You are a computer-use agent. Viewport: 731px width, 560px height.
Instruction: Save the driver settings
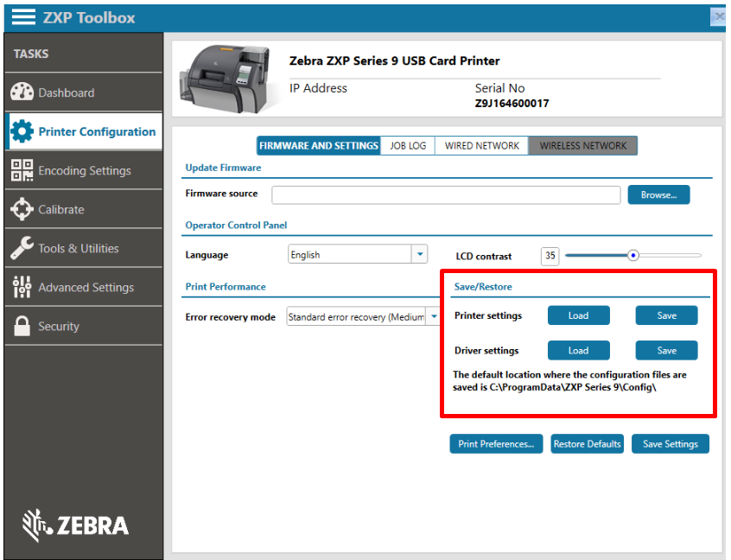(x=666, y=350)
